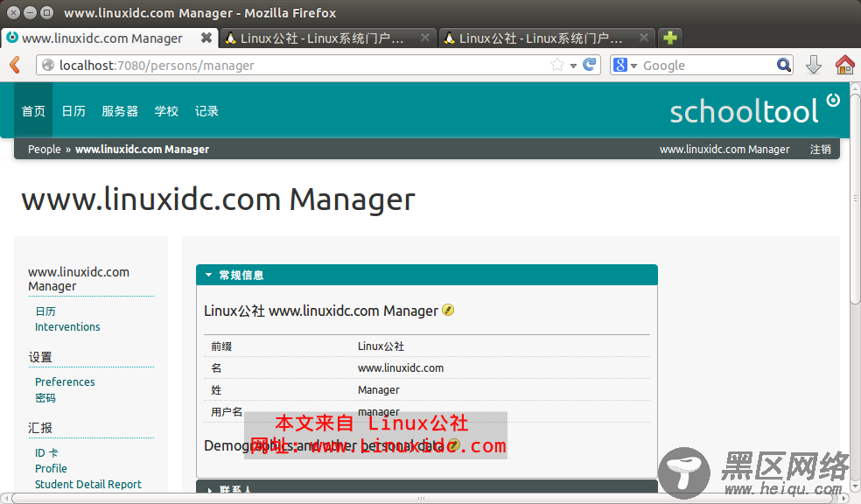Open the 首页 navigation item

tap(33, 110)
